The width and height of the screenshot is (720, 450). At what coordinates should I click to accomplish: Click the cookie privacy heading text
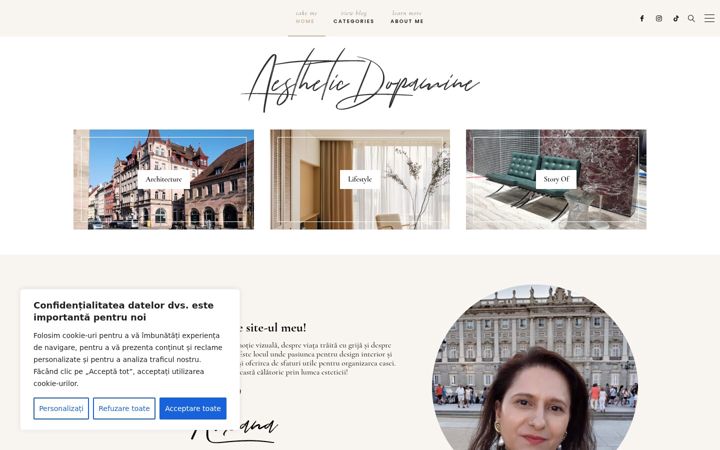tap(124, 311)
